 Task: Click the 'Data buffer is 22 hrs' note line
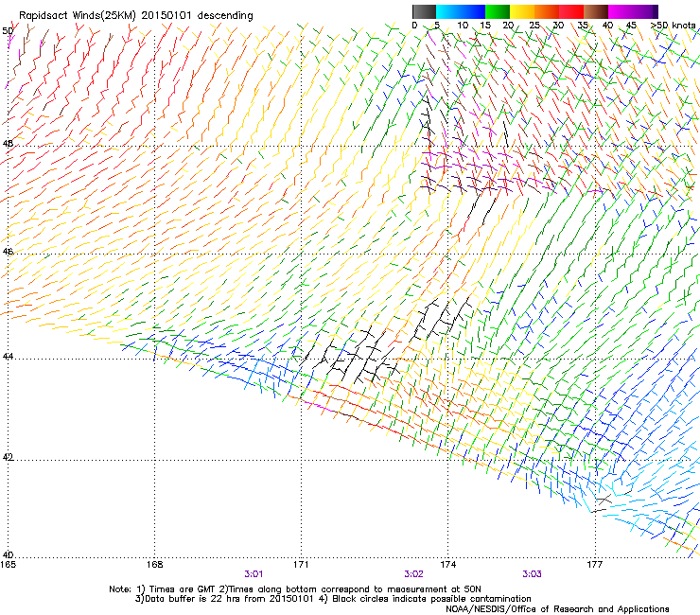[333, 599]
